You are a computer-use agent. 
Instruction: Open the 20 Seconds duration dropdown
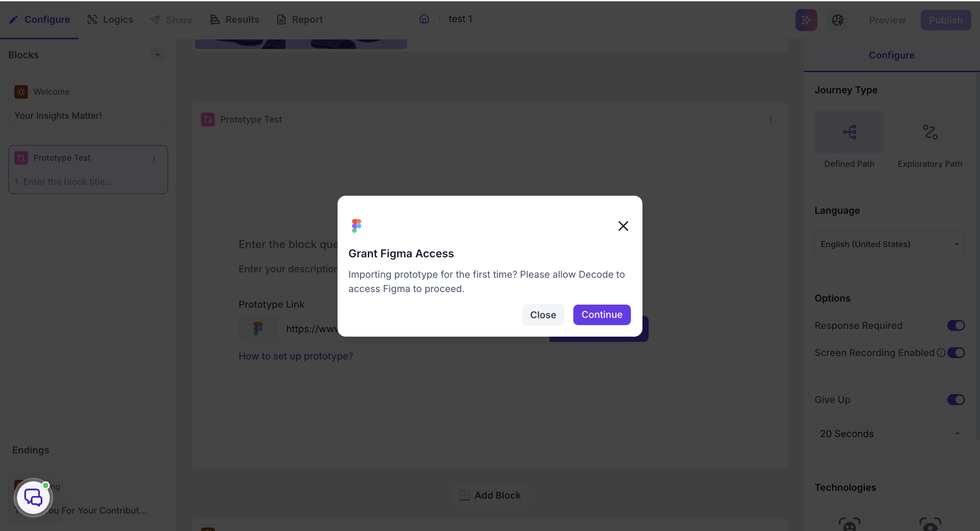pyautogui.click(x=889, y=434)
